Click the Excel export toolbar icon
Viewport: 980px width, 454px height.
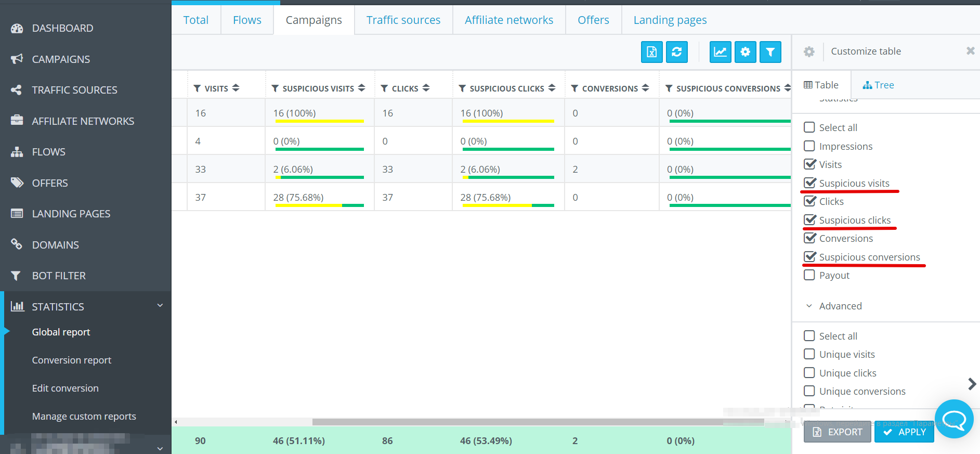pyautogui.click(x=651, y=52)
